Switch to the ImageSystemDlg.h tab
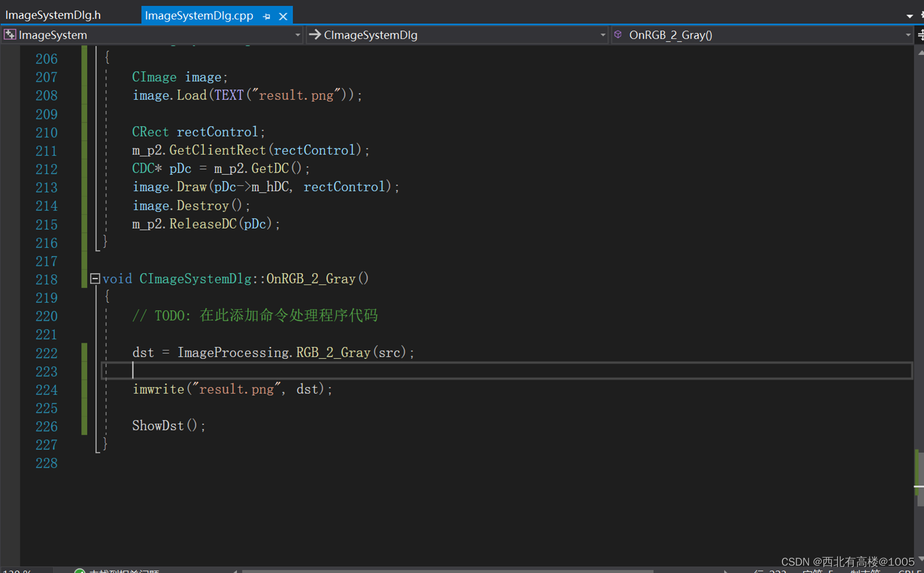 (x=53, y=15)
